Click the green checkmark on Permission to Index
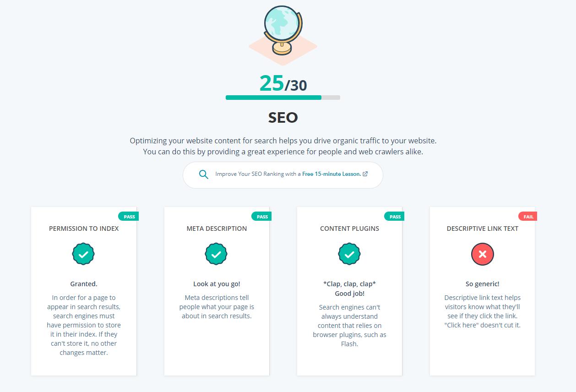 coord(83,254)
